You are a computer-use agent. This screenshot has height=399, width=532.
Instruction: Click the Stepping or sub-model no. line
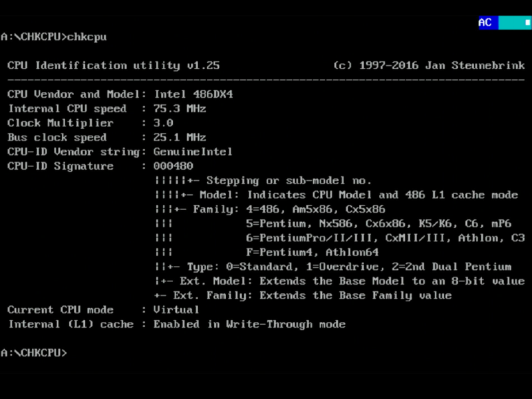[x=289, y=181]
